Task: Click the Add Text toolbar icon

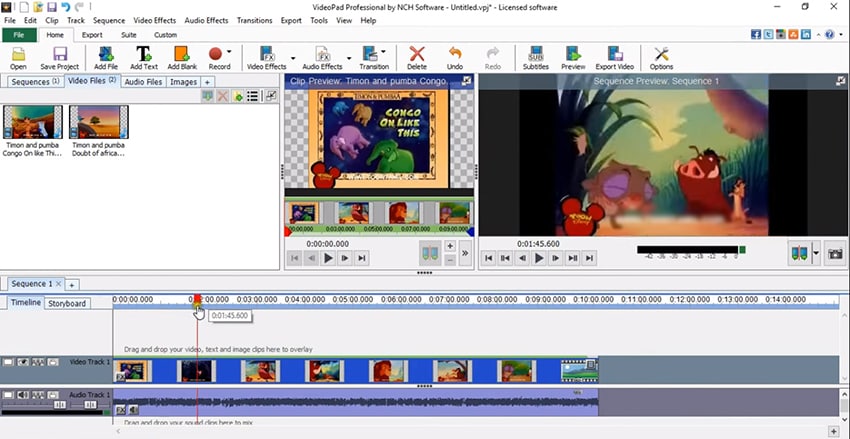Action: (x=144, y=58)
